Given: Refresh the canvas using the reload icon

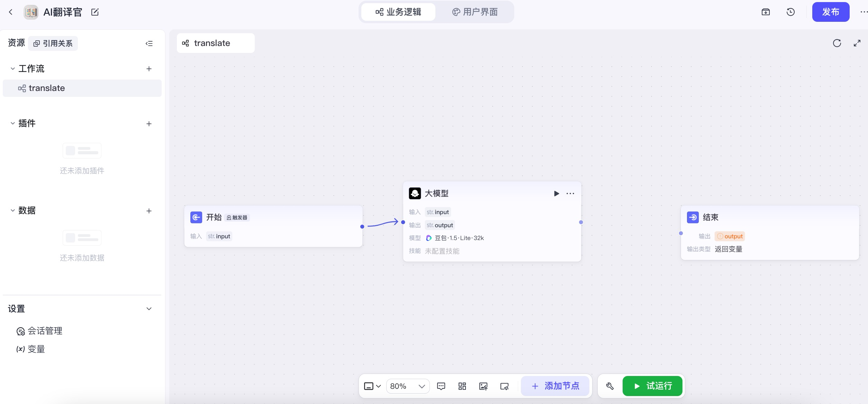Looking at the screenshot, I should pyautogui.click(x=837, y=43).
